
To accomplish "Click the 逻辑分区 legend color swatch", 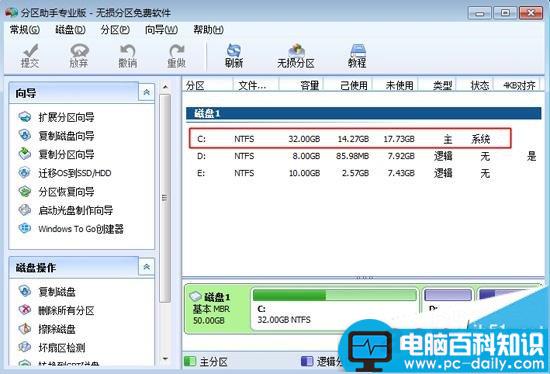I will click(x=307, y=361).
